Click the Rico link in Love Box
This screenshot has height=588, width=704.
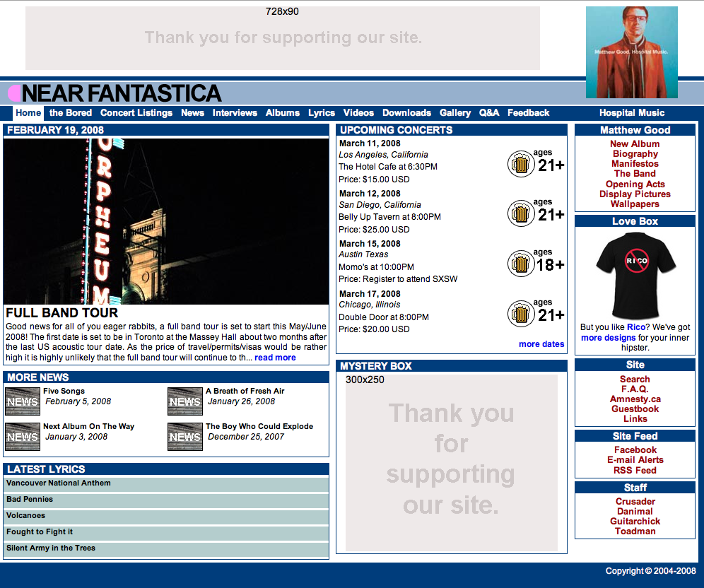coord(636,327)
